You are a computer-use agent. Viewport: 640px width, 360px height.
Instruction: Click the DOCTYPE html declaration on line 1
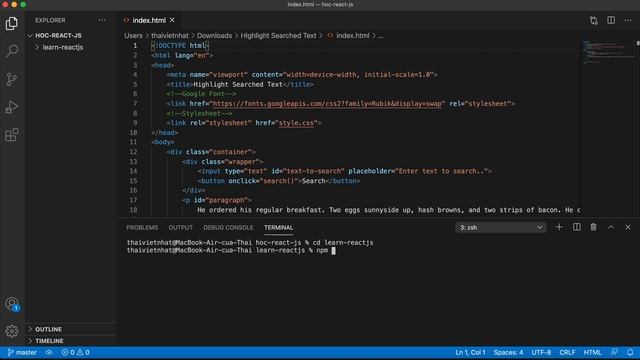(180, 46)
